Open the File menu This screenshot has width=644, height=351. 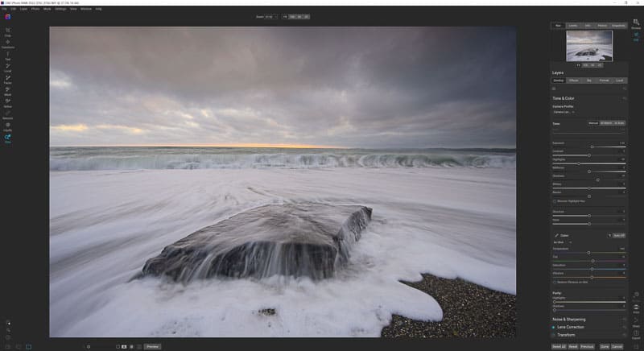click(x=5, y=9)
